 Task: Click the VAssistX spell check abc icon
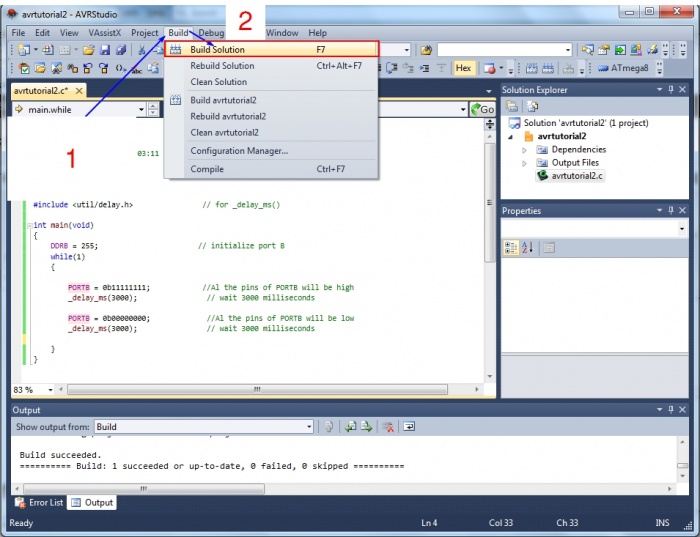coord(136,68)
